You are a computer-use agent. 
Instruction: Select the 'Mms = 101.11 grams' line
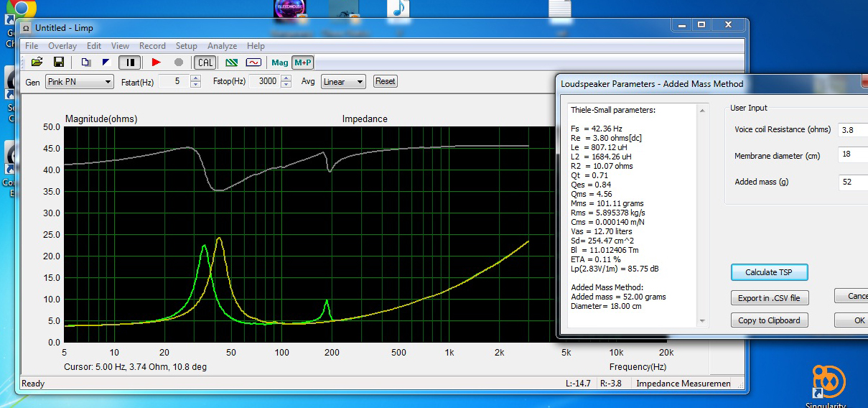click(608, 204)
